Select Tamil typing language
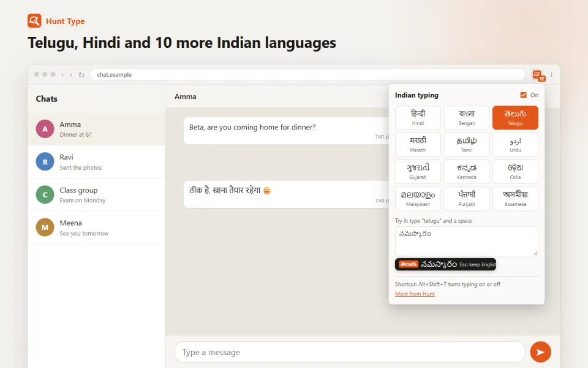This screenshot has height=368, width=588. [x=467, y=145]
